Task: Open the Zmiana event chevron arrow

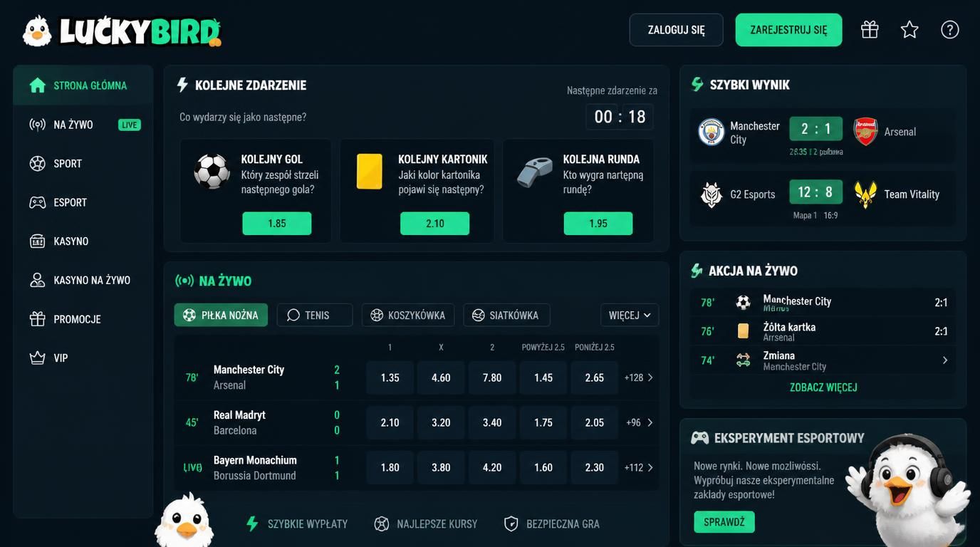Action: (945, 360)
